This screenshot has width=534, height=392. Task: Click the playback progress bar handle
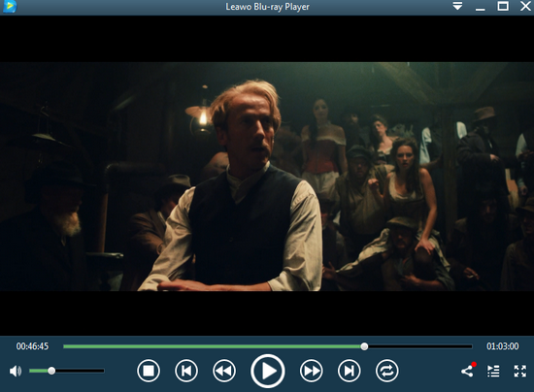(364, 346)
